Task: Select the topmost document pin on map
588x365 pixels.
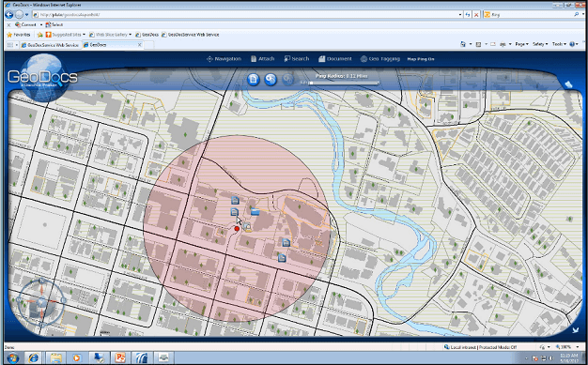Action: click(x=235, y=200)
